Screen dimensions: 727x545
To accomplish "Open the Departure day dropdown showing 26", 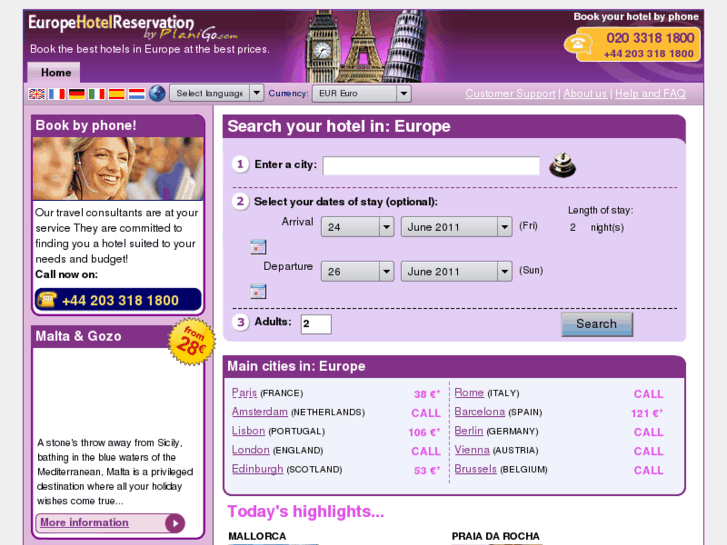I will click(x=357, y=271).
